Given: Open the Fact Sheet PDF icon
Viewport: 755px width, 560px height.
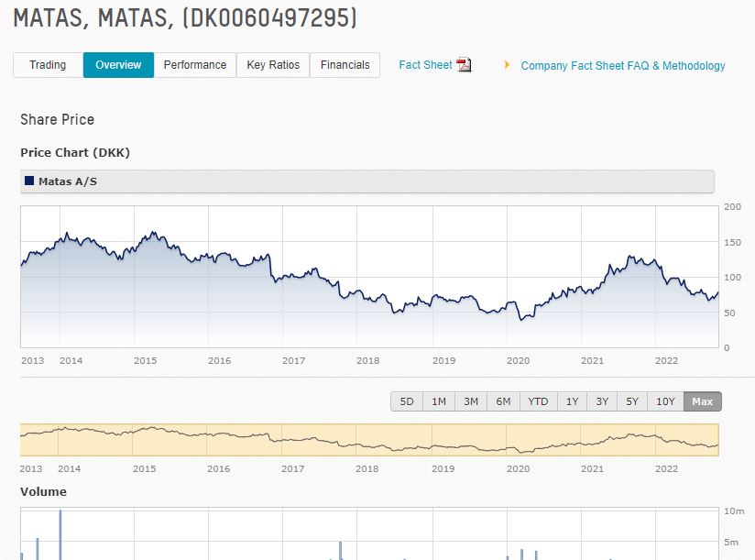Looking at the screenshot, I should (x=464, y=65).
